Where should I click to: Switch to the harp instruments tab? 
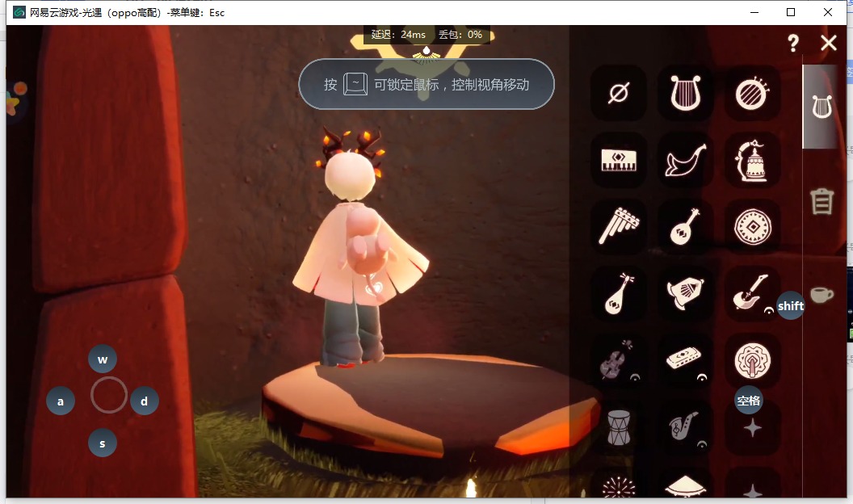[821, 107]
